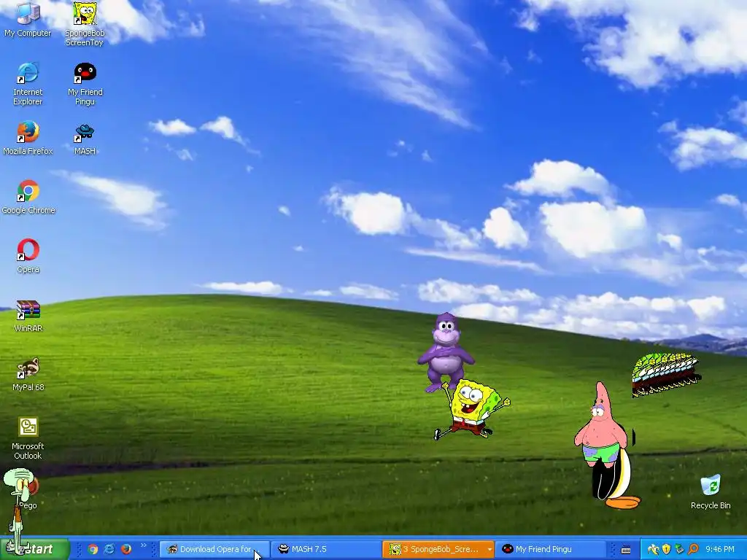The width and height of the screenshot is (747, 560).
Task: Switch to My Friend Pingu taskbar button
Action: [550, 549]
